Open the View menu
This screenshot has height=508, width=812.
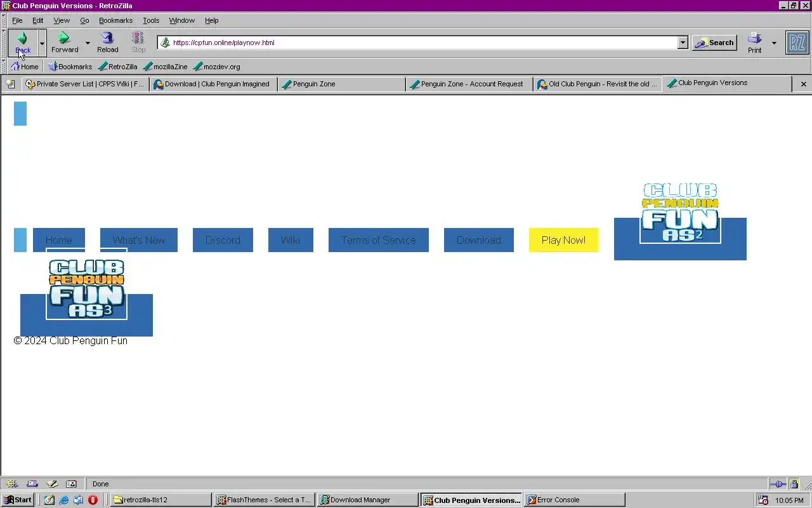tap(62, 20)
